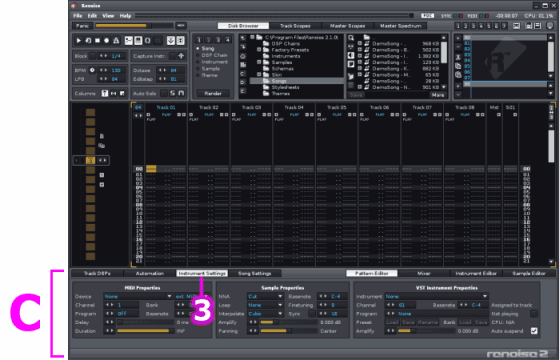Toggle the Auto suspend checkbox
This screenshot has height=360, width=560.
pyautogui.click(x=534, y=331)
